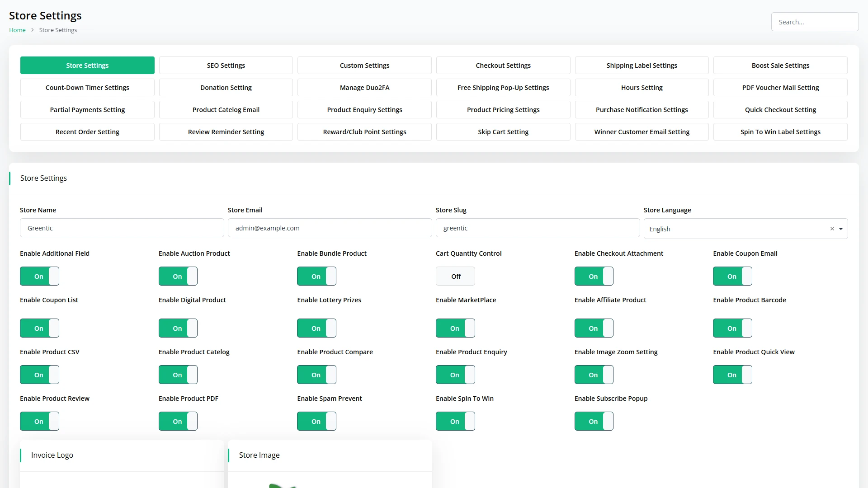This screenshot has height=488, width=868.
Task: Toggle Enable Additional Field switch
Action: 39,276
